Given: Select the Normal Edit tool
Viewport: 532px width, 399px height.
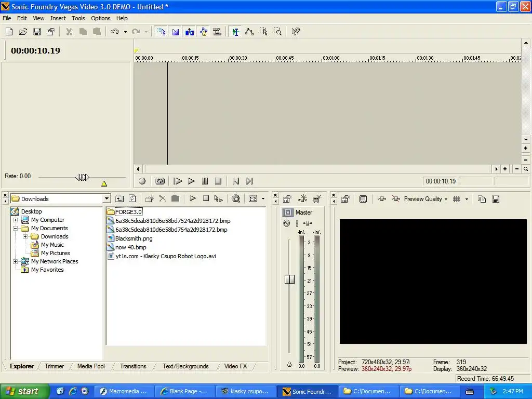Looking at the screenshot, I should pos(235,32).
